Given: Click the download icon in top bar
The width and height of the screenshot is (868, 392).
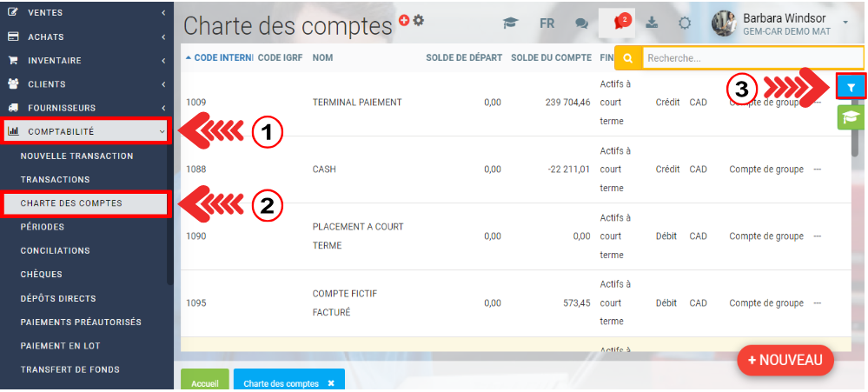Looking at the screenshot, I should tap(653, 23).
